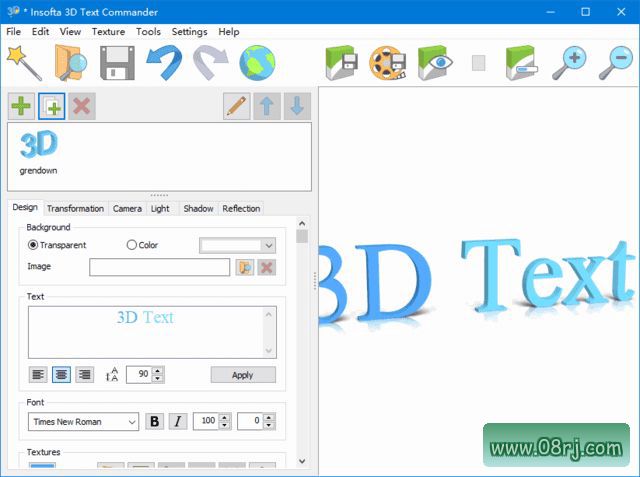The height and width of the screenshot is (477, 640).
Task: Click the text box scroll down arrow
Action: tap(269, 350)
